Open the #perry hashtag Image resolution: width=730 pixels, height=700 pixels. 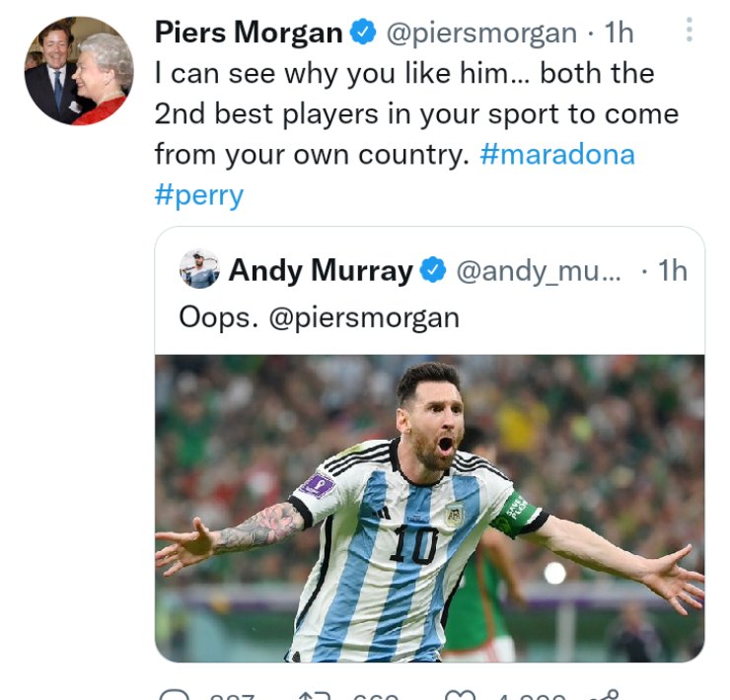tap(198, 194)
